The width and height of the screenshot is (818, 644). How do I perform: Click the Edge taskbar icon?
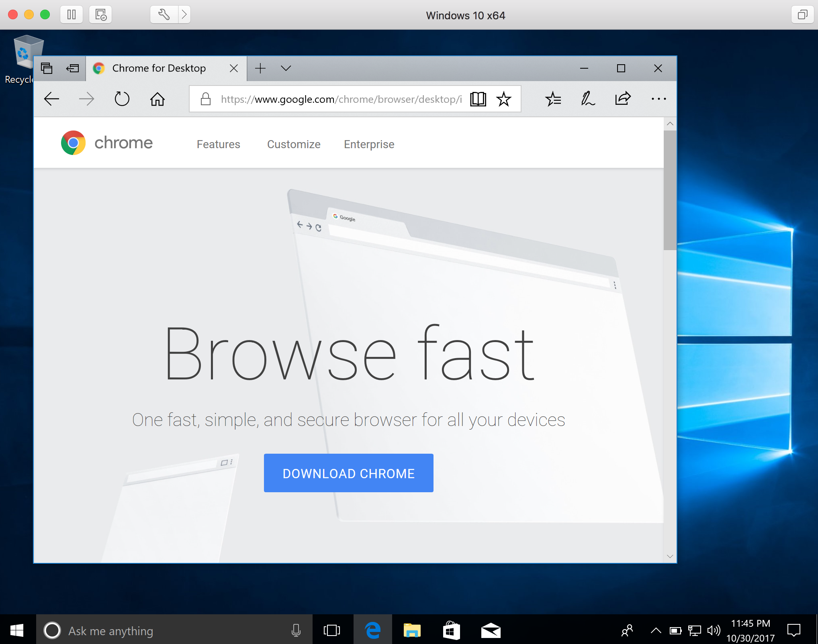click(373, 630)
